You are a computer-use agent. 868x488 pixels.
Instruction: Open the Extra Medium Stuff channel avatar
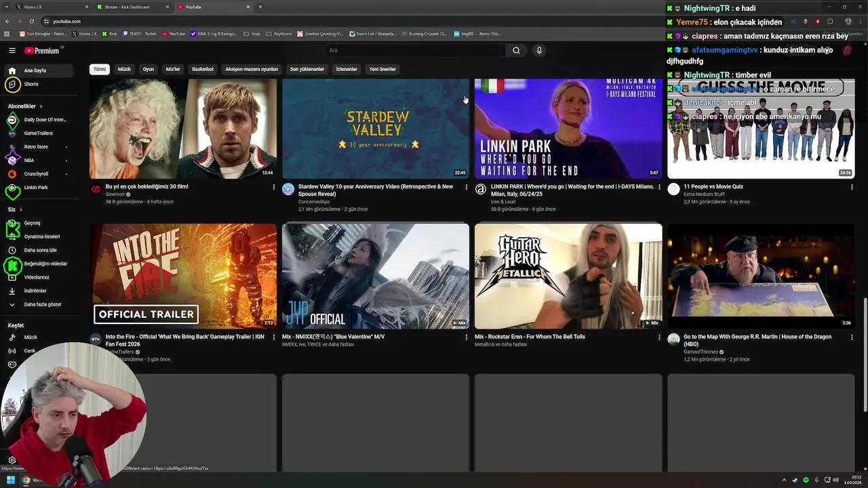(673, 189)
